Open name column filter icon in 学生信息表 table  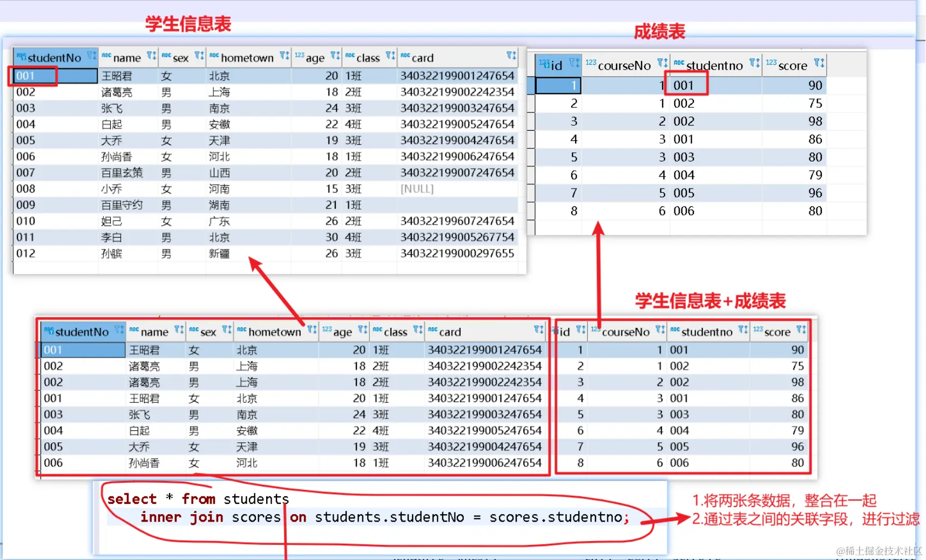pyautogui.click(x=151, y=55)
